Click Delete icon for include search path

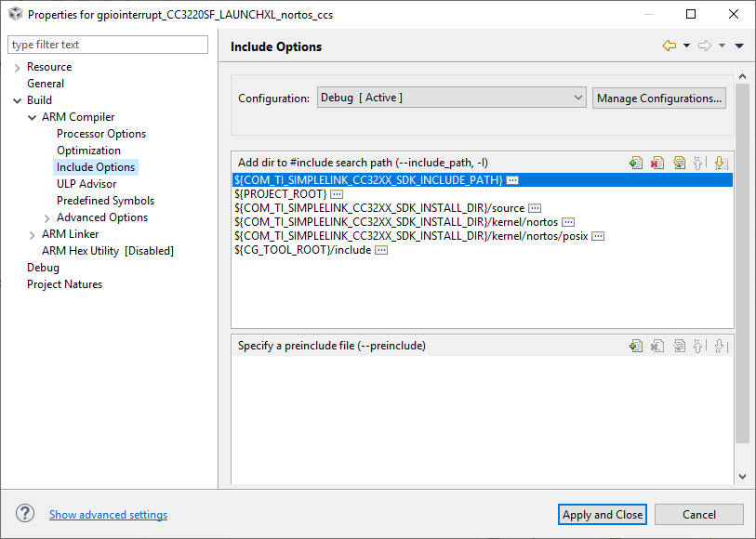657,163
